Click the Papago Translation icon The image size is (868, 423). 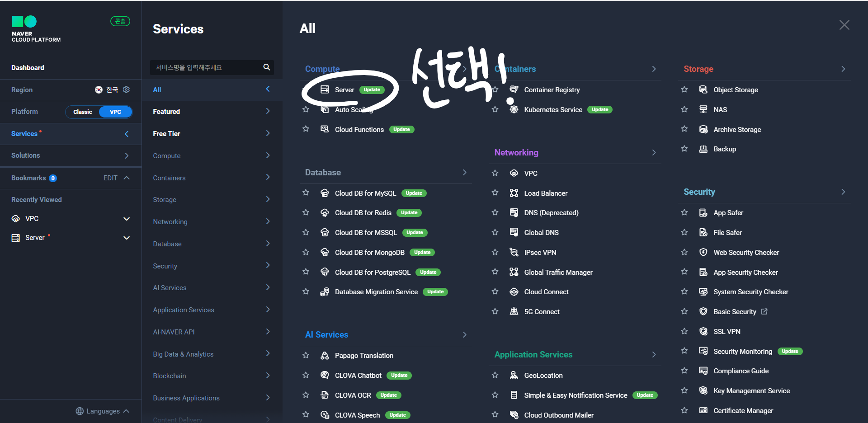(325, 356)
